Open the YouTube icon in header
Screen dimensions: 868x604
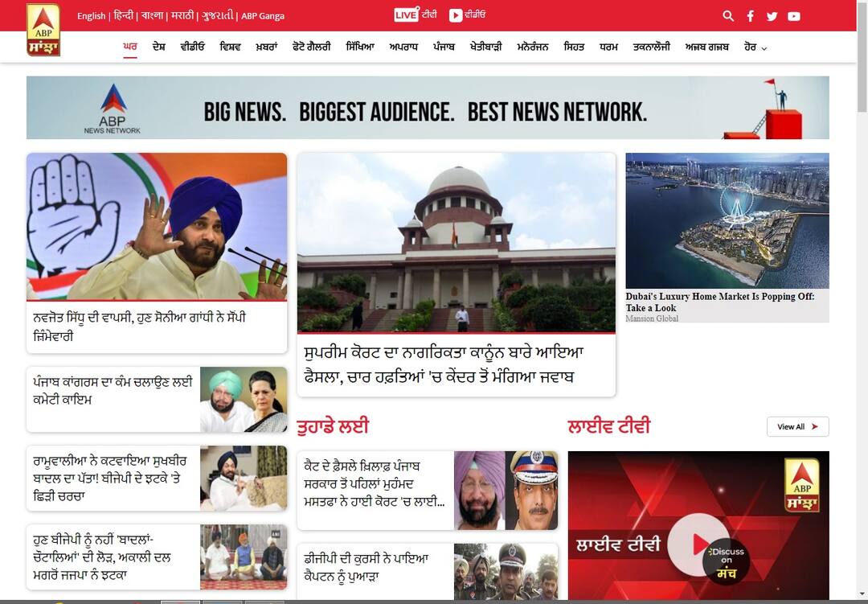pos(794,16)
